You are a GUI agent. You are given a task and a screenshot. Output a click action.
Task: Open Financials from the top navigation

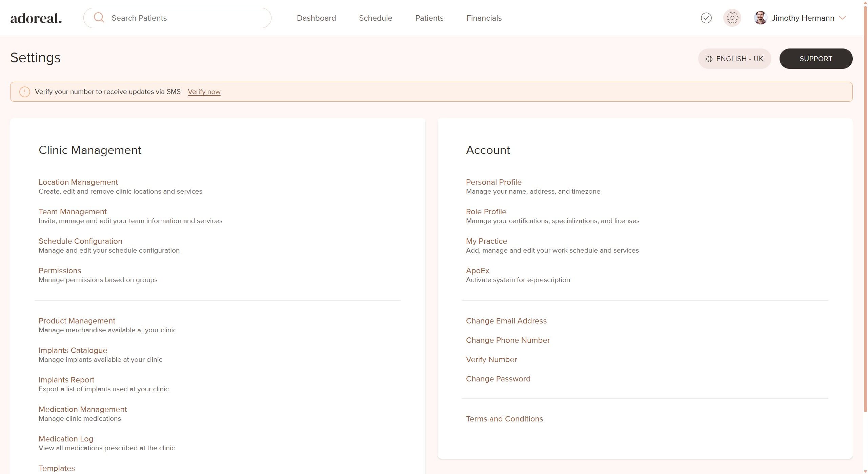point(484,18)
